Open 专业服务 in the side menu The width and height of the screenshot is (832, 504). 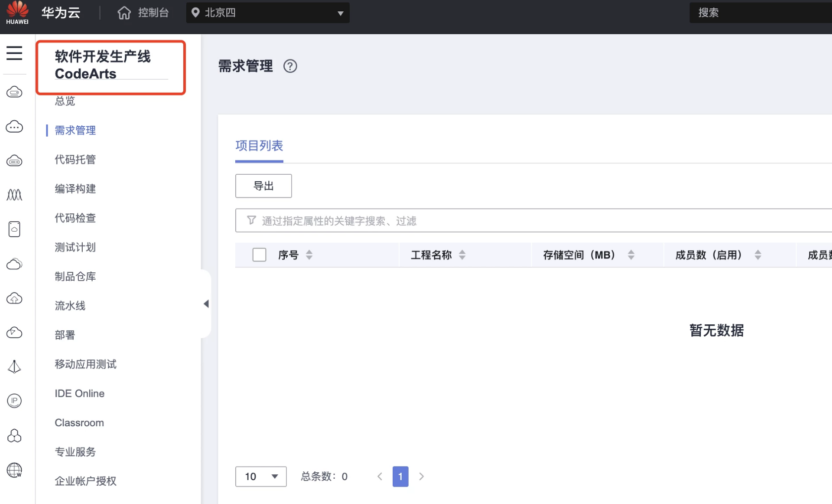[x=75, y=452]
